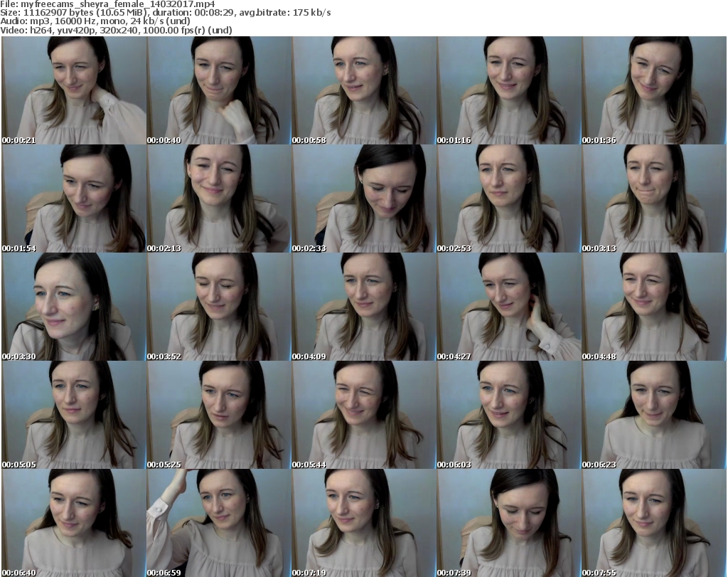Open the frame marked 00:03:52
Image resolution: width=728 pixels, height=577 pixels.
(219, 307)
